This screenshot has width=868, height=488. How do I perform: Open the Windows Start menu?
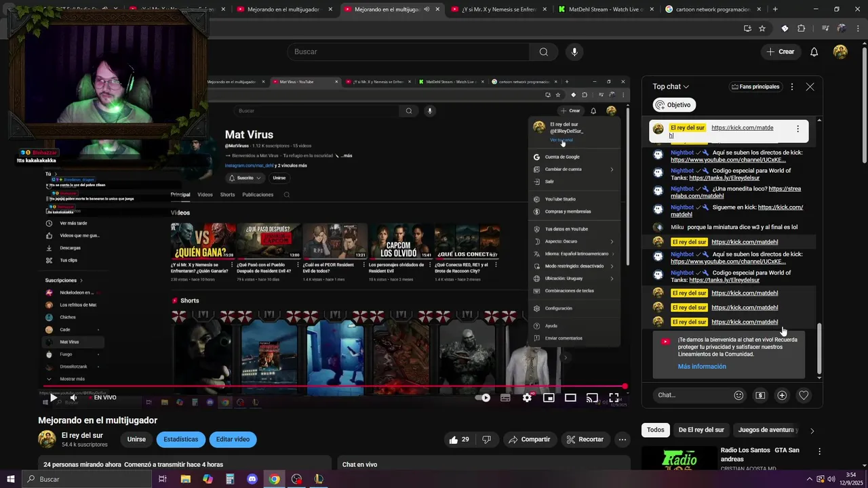11,479
